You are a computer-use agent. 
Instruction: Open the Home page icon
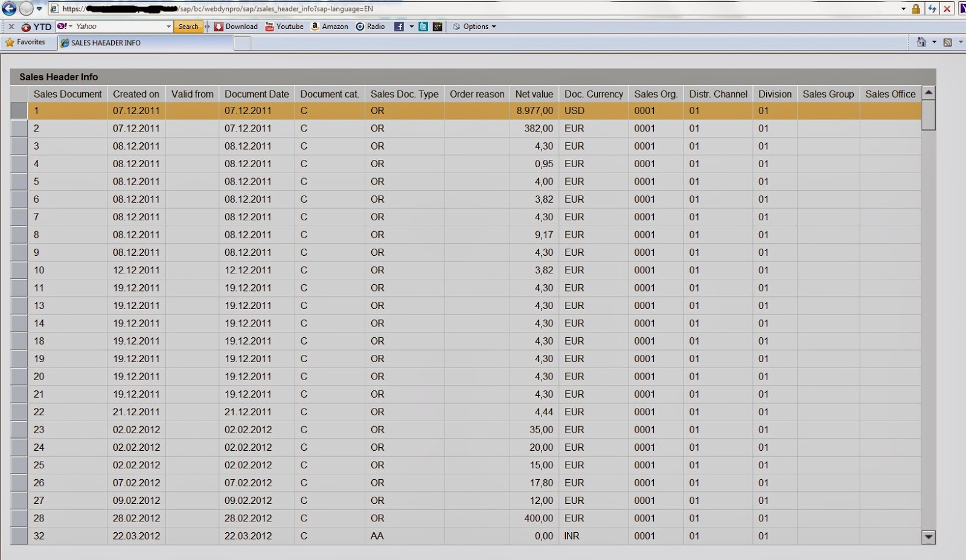click(x=921, y=42)
